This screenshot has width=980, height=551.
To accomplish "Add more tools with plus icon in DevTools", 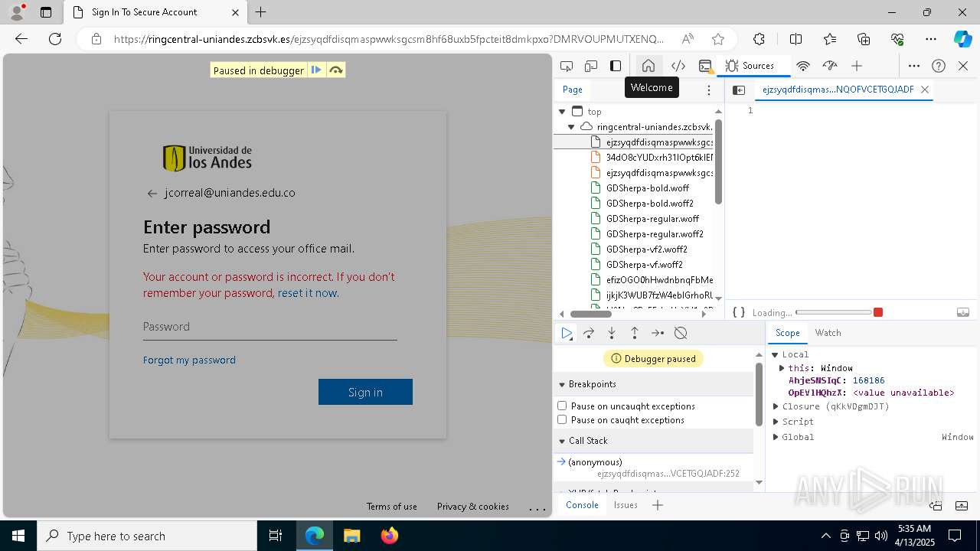I will pos(857,66).
